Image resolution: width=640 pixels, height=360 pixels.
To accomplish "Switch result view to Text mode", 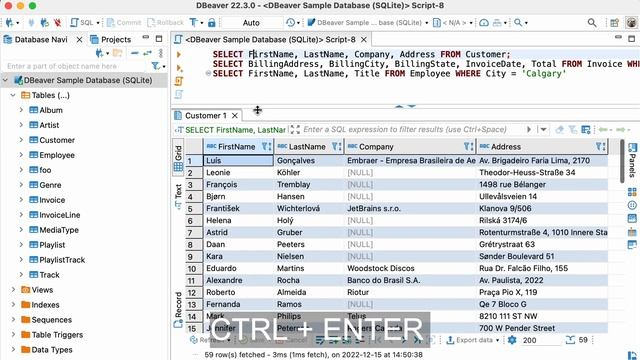I will (178, 196).
